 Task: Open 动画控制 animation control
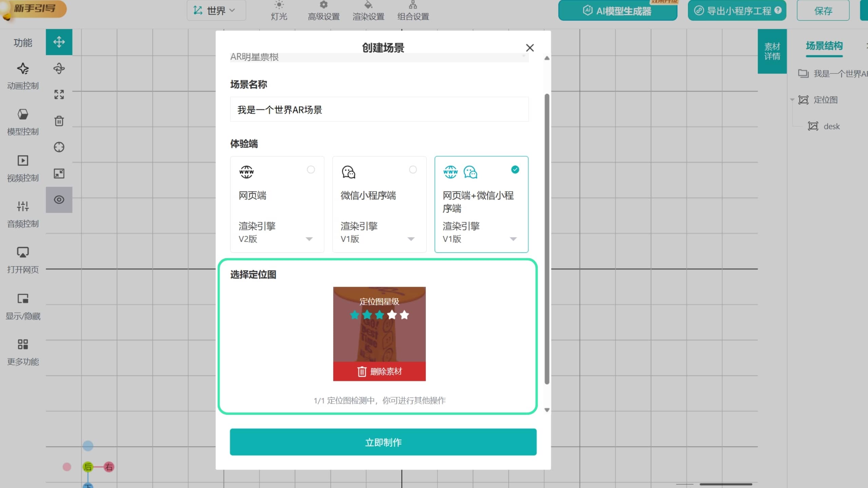23,76
